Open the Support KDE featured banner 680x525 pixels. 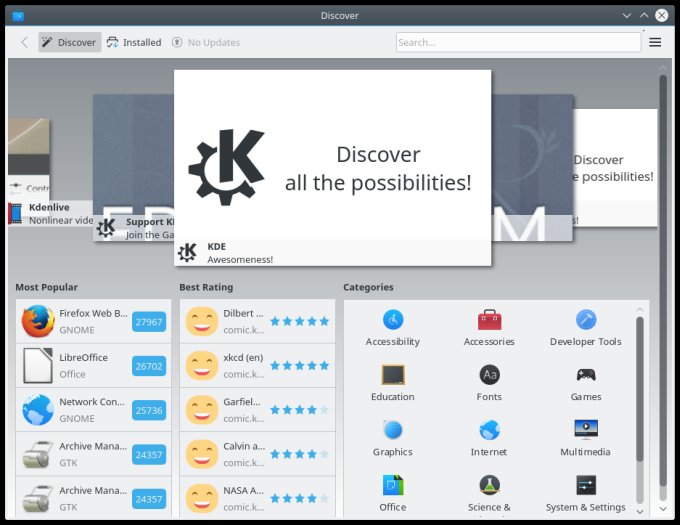point(134,168)
